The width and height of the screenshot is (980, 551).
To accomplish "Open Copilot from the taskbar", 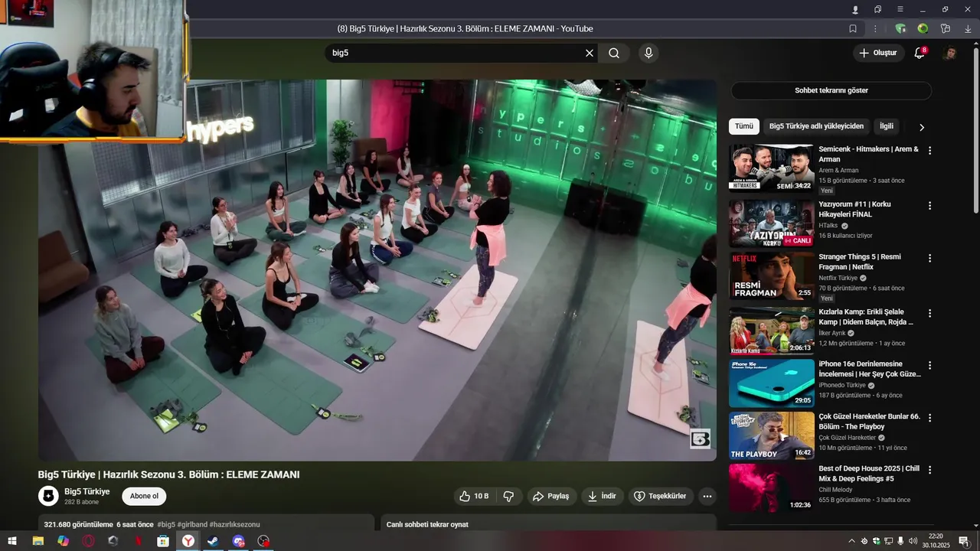I will coord(63,541).
